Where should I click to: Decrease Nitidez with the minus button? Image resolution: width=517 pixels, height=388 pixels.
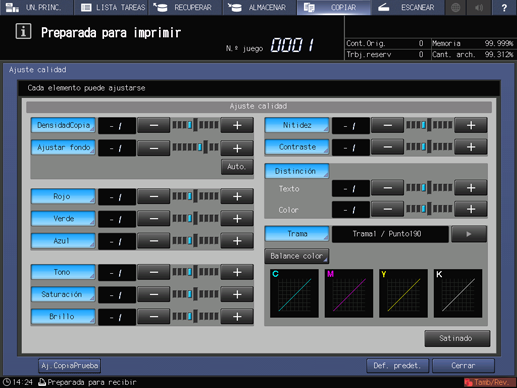(387, 126)
